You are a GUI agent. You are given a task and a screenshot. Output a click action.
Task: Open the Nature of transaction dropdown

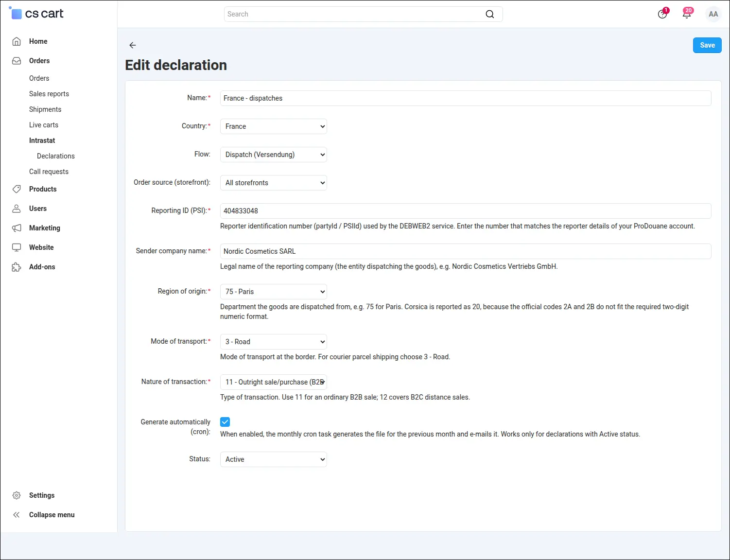(274, 382)
